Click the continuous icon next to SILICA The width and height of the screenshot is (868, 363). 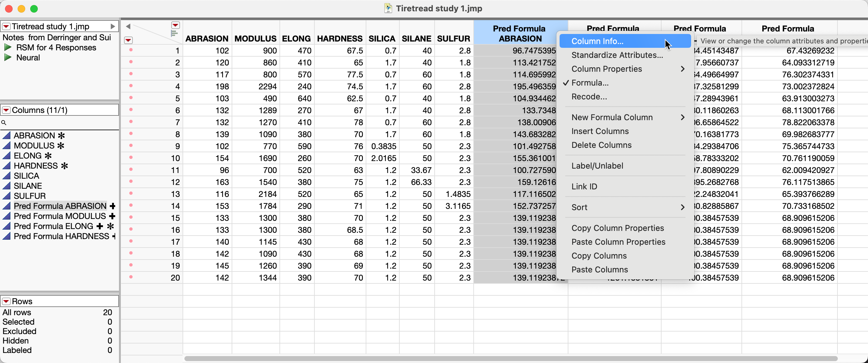[6, 176]
